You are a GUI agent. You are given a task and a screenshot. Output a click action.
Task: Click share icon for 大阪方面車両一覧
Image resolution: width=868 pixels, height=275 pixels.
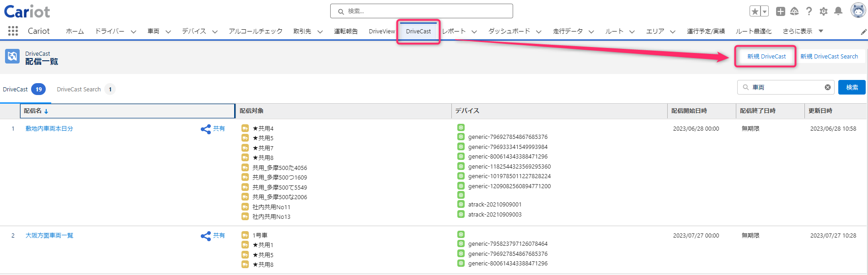point(206,236)
